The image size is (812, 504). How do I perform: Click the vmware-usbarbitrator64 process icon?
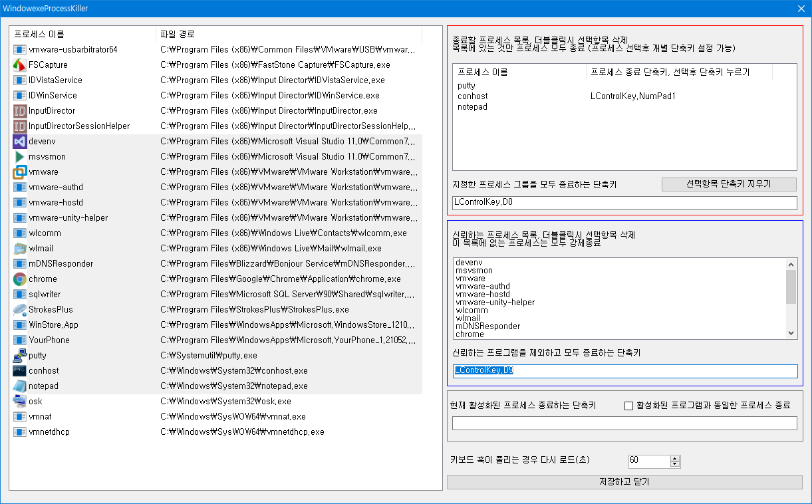pos(19,50)
